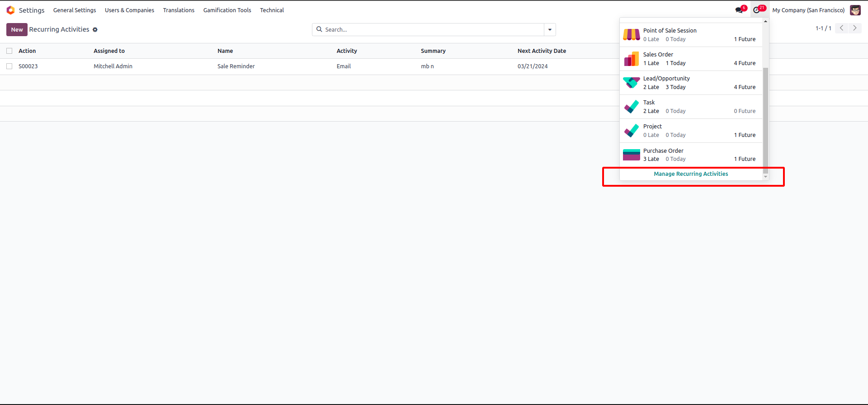The image size is (868, 405).
Task: Click the Sales Order 4 Future filter
Action: pyautogui.click(x=745, y=63)
